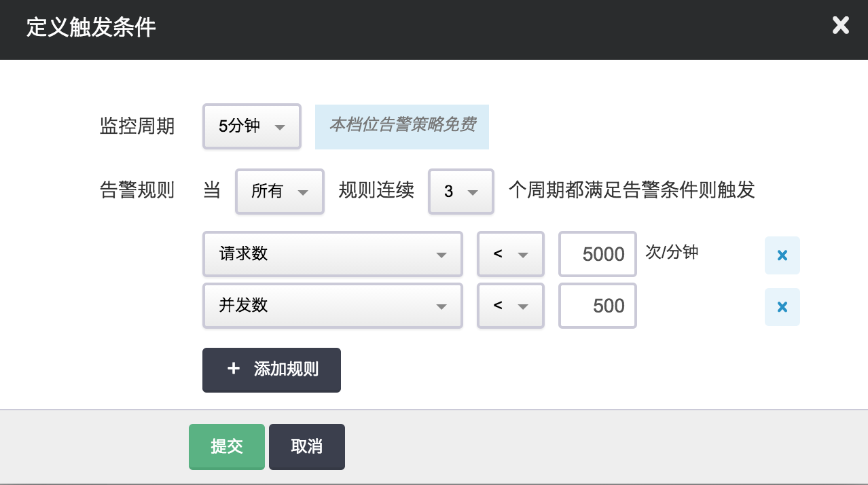Click the threshold field containing 5000

[x=597, y=255]
